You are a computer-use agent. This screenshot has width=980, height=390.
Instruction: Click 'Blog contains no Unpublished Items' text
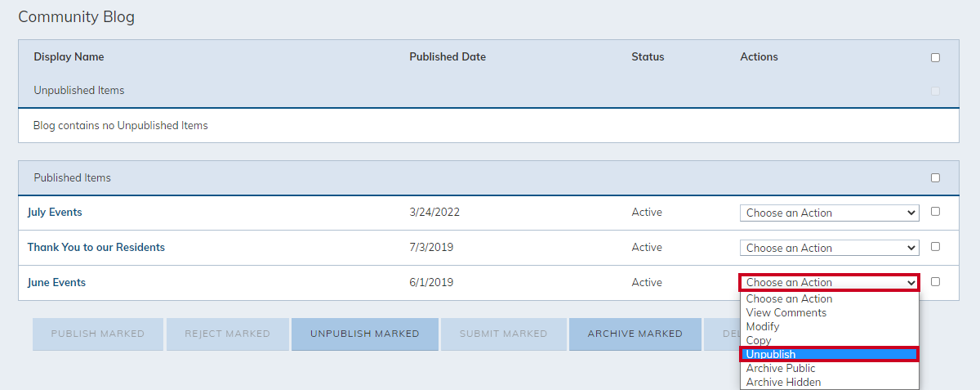point(121,126)
